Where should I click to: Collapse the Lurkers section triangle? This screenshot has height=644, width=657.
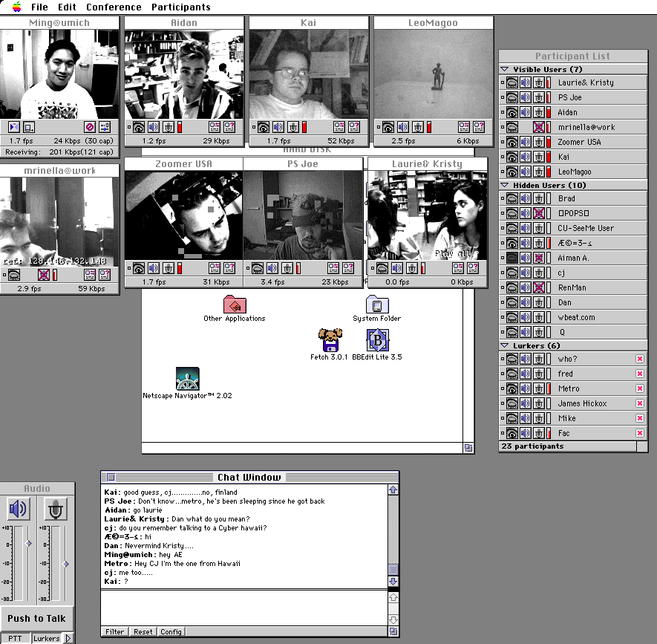click(x=505, y=345)
